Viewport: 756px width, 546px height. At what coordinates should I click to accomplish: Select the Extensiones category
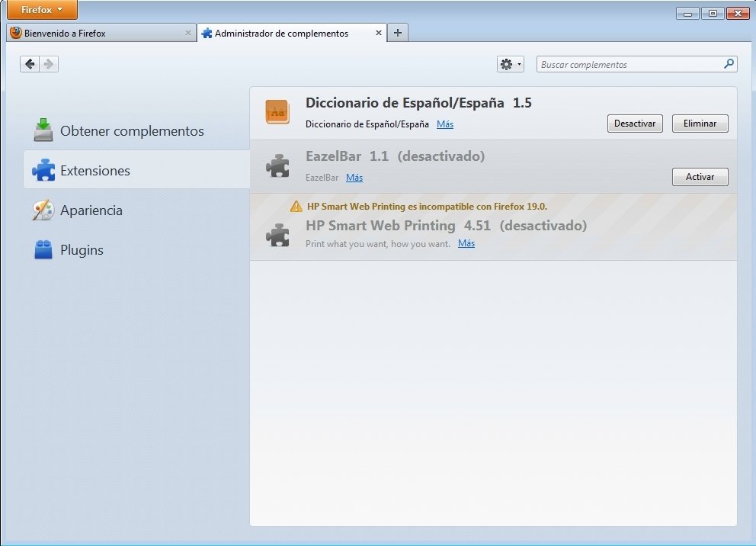click(136, 170)
